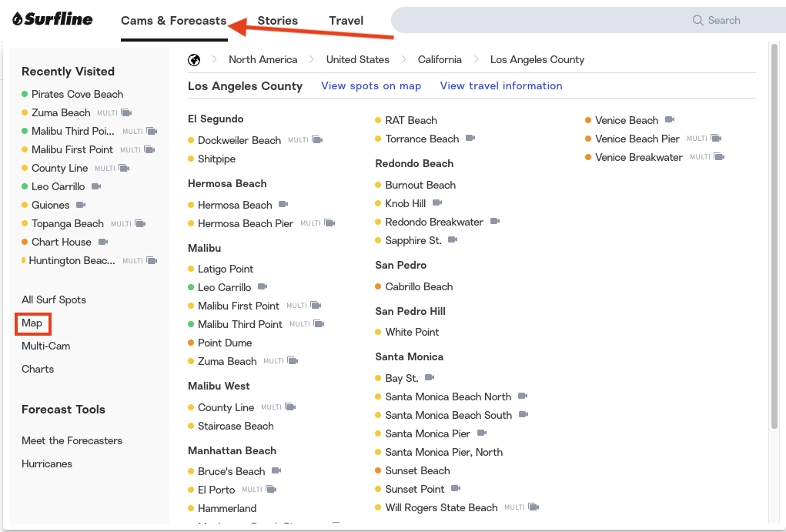Image resolution: width=786 pixels, height=532 pixels.
Task: Open Topanga Beach from Recently Visited
Action: click(x=68, y=223)
